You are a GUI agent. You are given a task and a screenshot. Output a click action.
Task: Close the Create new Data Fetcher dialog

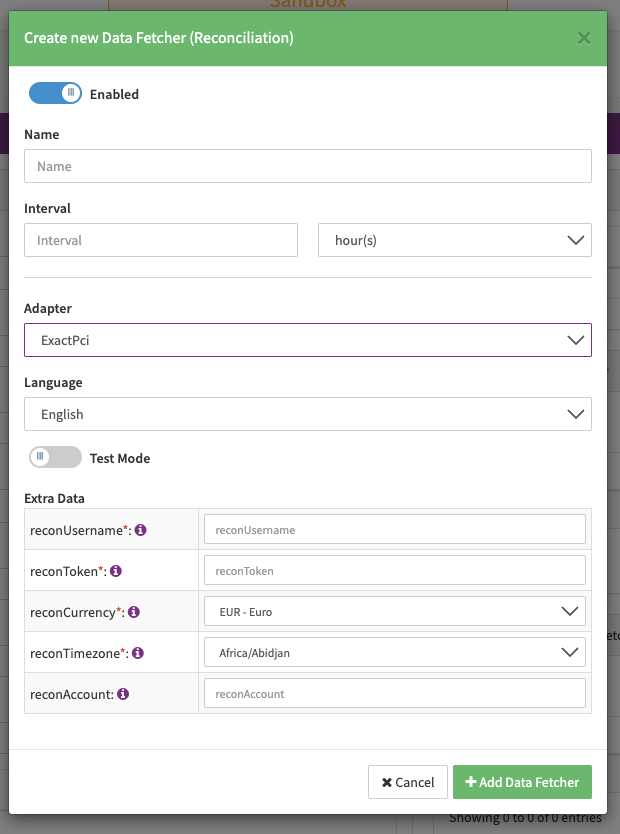click(584, 38)
